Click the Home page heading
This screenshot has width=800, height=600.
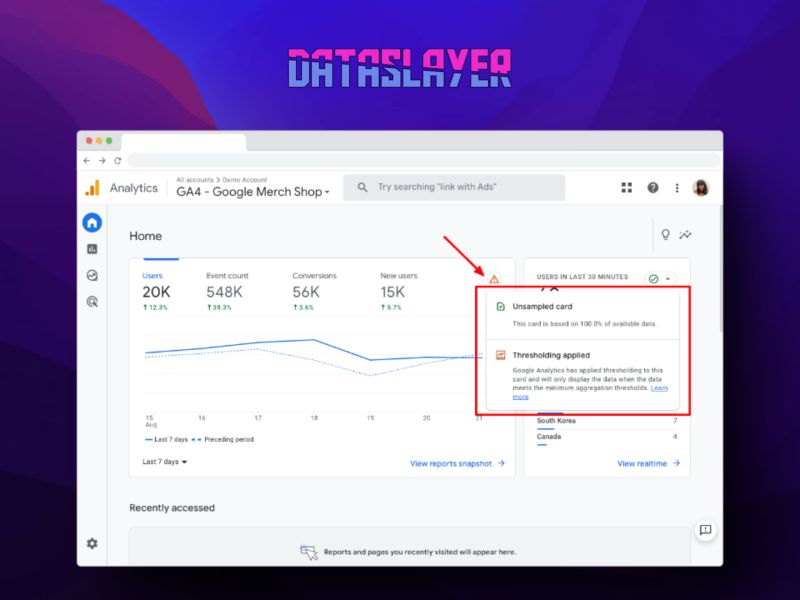click(145, 236)
